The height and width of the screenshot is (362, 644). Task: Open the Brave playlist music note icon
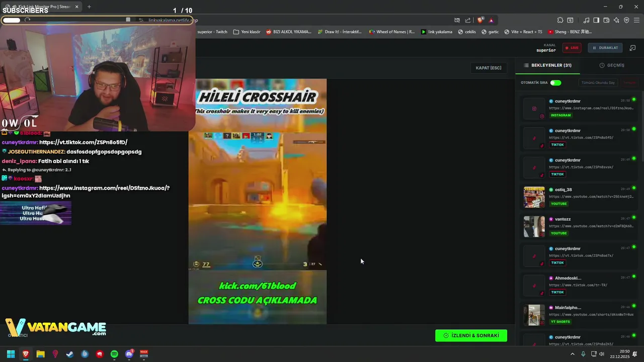586,20
